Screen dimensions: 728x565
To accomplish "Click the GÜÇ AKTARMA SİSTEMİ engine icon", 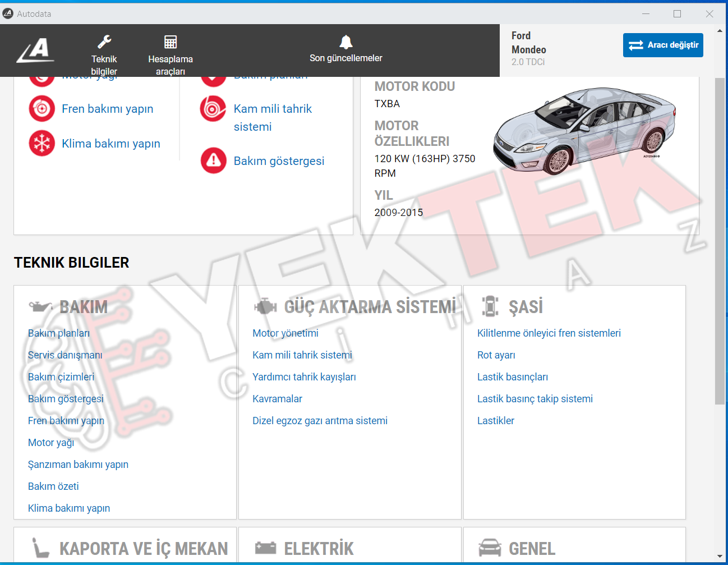I will pyautogui.click(x=265, y=307).
